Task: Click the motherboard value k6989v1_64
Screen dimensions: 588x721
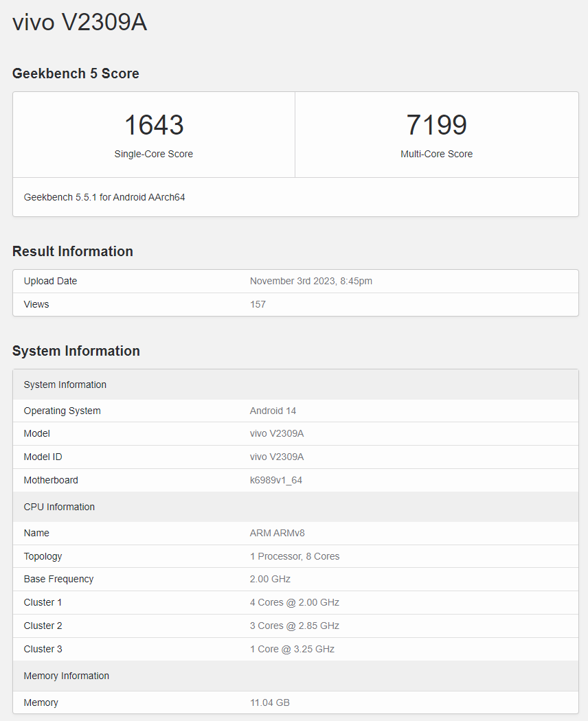Action: point(275,480)
